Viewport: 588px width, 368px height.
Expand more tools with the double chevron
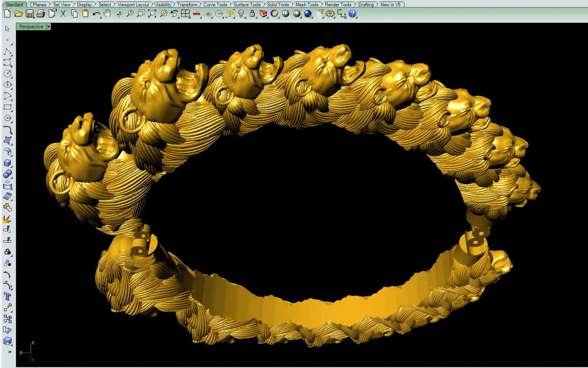[x=10, y=352]
